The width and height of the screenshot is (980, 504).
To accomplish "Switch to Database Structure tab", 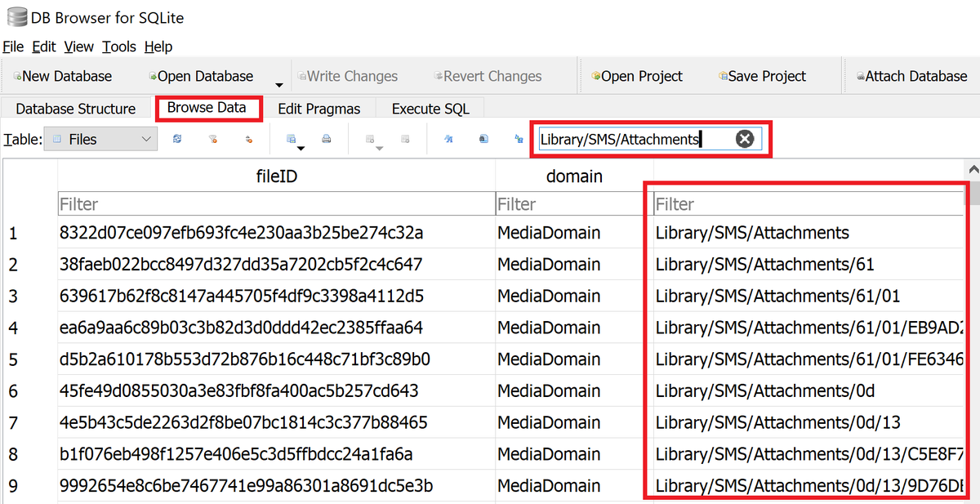I will point(76,109).
